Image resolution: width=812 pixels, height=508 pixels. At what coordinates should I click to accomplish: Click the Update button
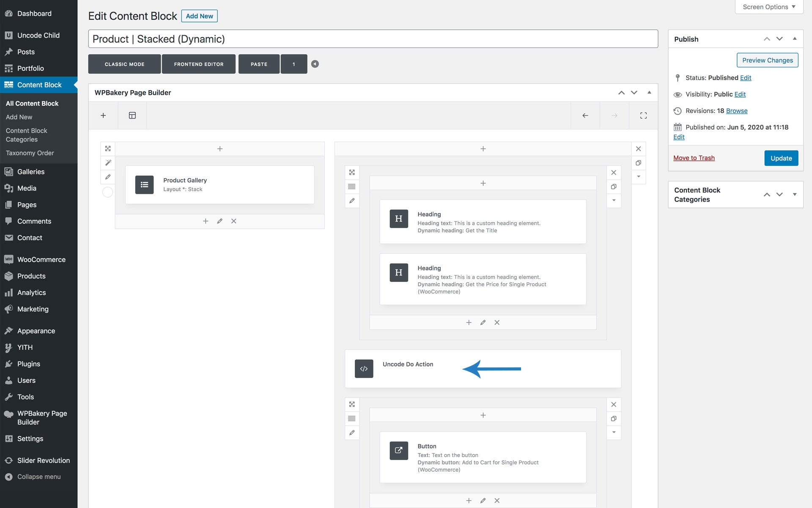(x=781, y=158)
